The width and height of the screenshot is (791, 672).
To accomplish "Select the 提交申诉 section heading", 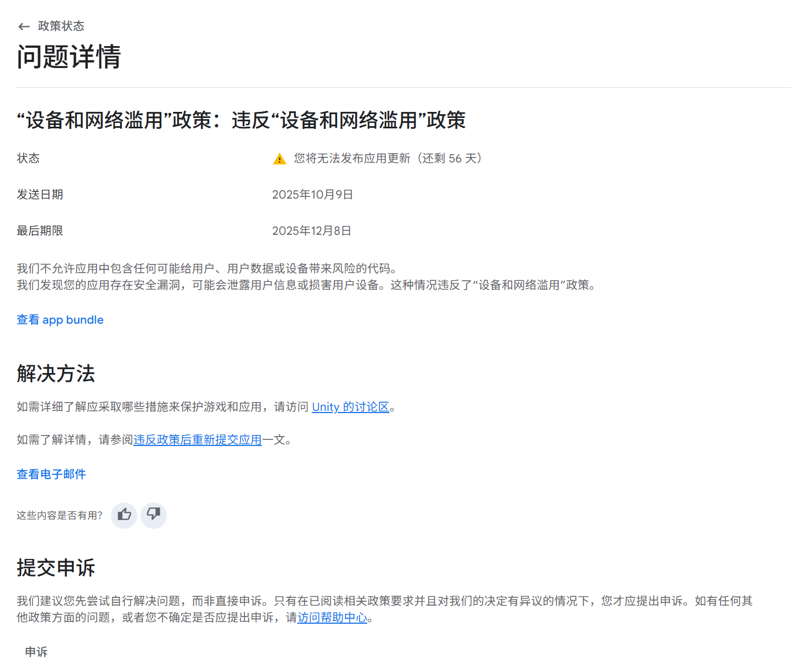I will [55, 568].
